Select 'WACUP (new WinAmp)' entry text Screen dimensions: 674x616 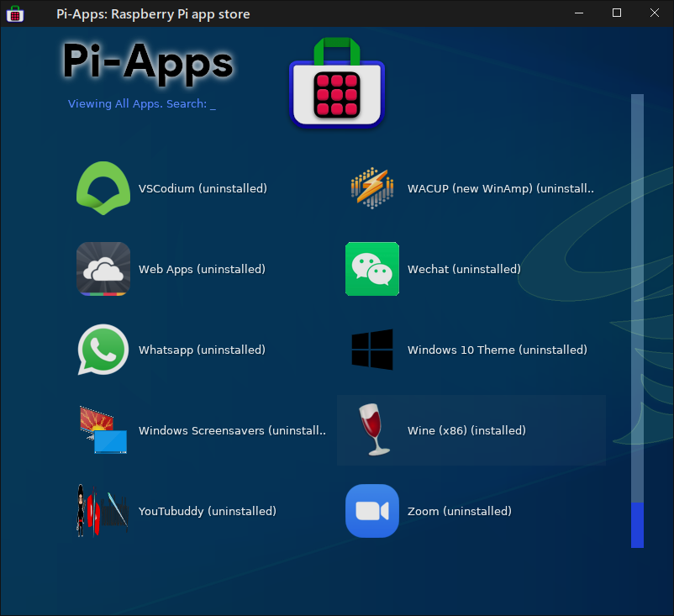pyautogui.click(x=501, y=189)
